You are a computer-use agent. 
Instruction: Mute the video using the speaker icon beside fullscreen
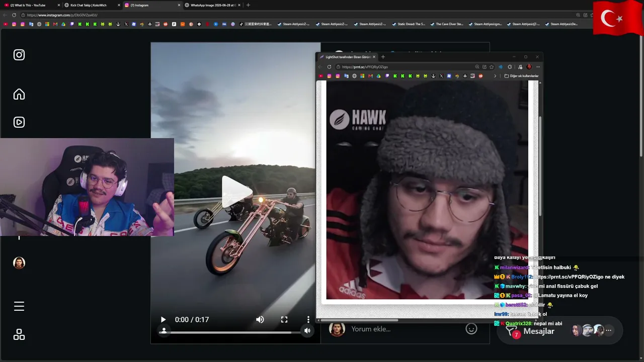coord(260,320)
